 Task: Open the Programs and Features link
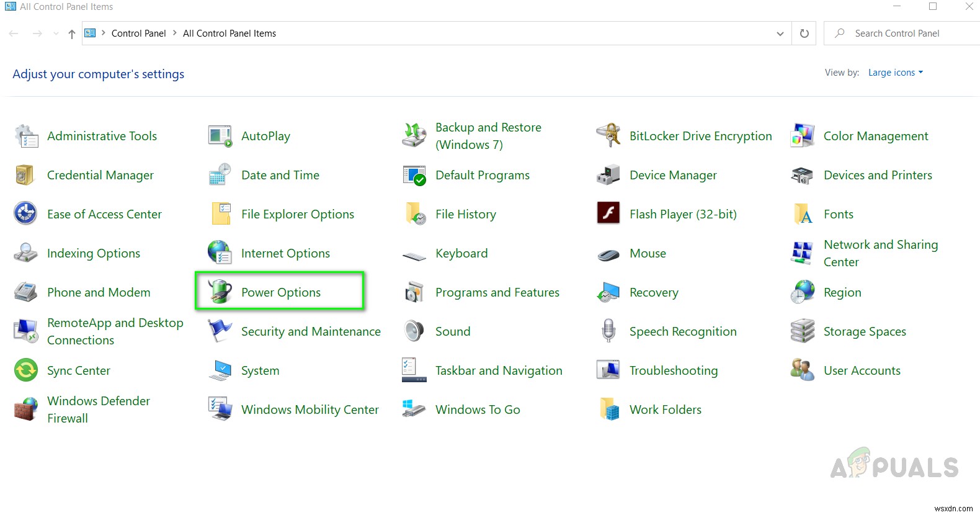pos(497,292)
